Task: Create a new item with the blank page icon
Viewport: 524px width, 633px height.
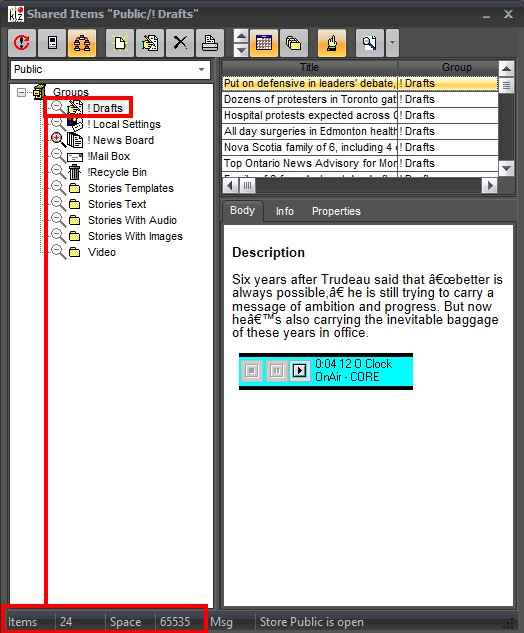Action: (x=120, y=43)
